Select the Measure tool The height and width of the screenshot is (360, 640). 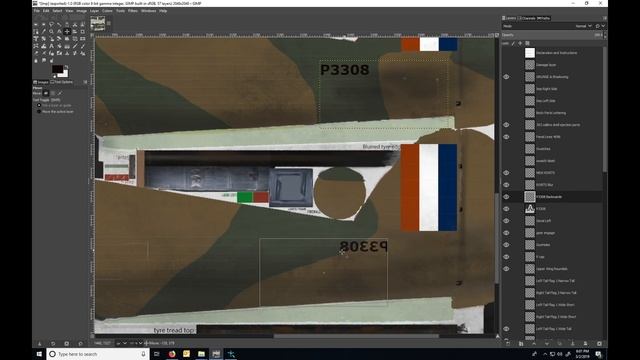tap(59, 31)
